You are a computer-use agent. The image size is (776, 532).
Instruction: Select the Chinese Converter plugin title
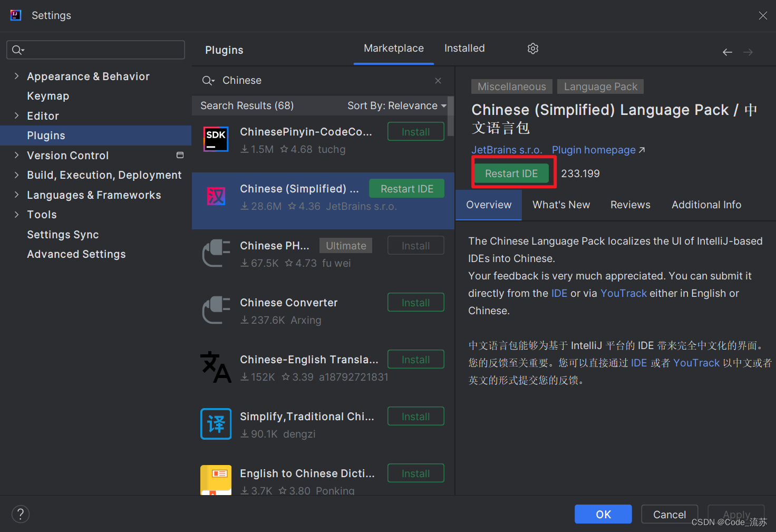coord(288,303)
